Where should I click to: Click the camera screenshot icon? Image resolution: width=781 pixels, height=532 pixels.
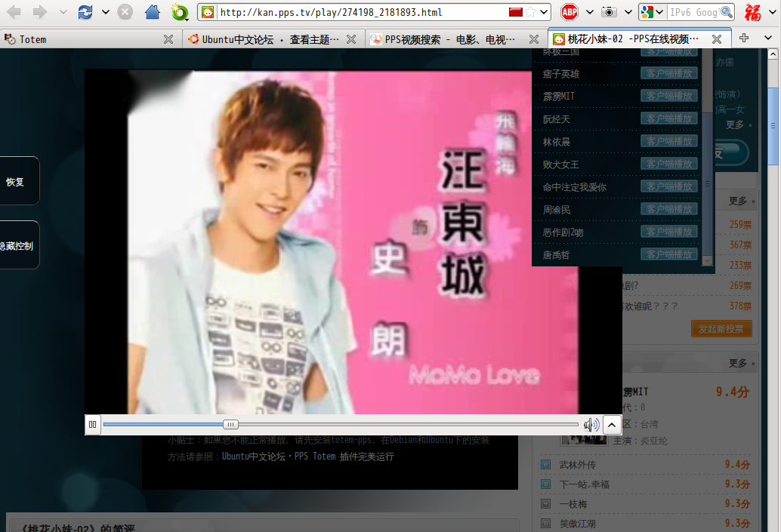(609, 12)
